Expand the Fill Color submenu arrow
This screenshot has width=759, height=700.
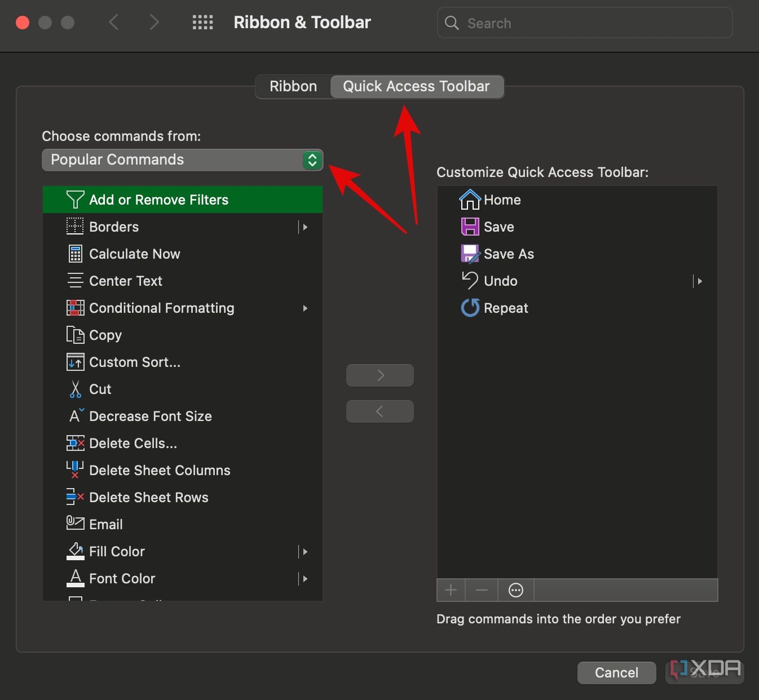[304, 552]
